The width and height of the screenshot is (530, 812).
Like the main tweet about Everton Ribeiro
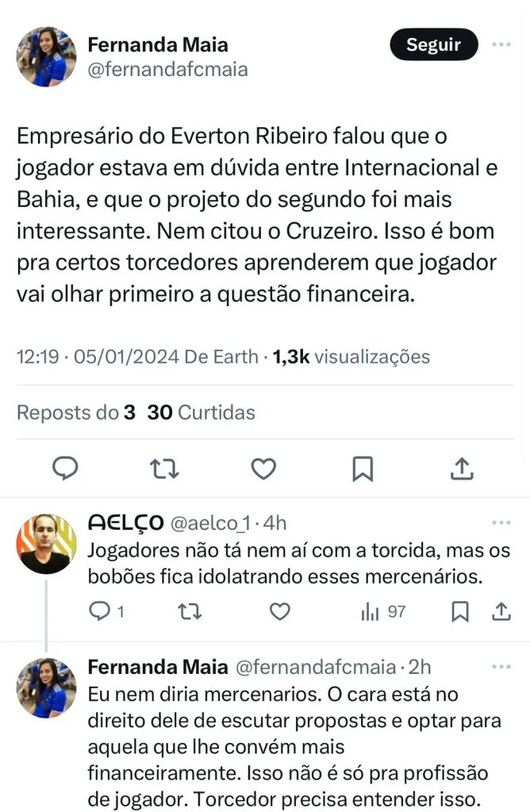[263, 469]
